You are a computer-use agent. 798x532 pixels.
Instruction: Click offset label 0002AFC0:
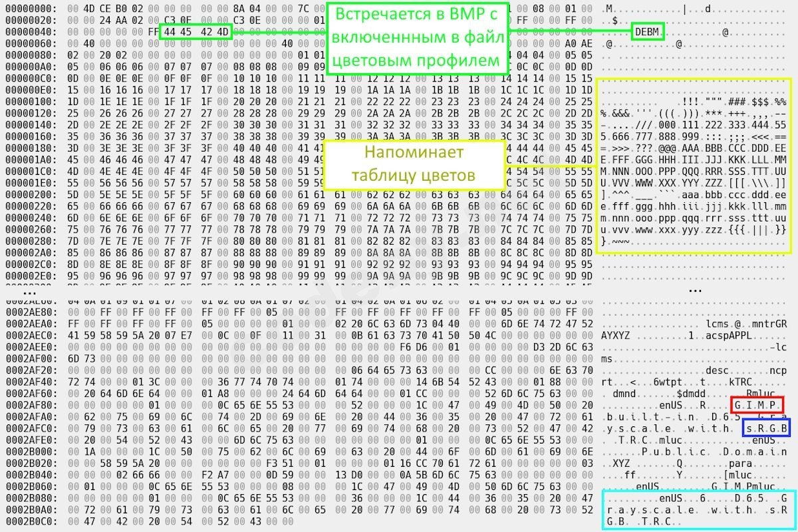[x=31, y=428]
